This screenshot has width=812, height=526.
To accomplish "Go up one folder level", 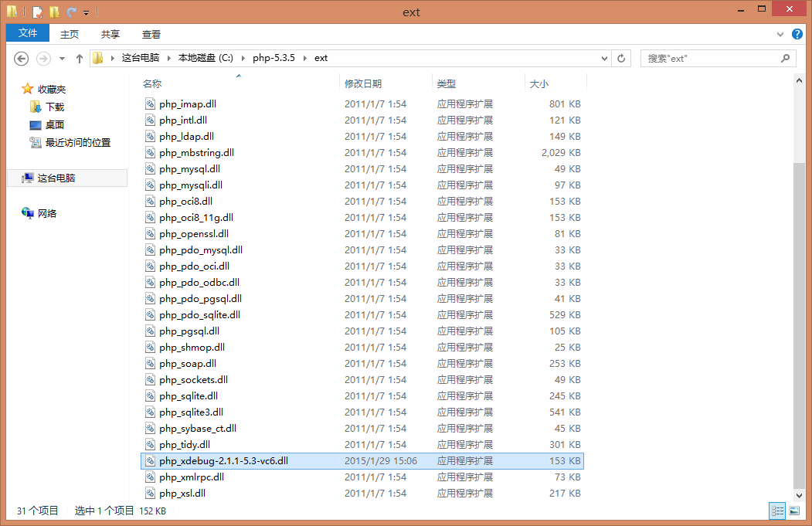I will click(80, 59).
